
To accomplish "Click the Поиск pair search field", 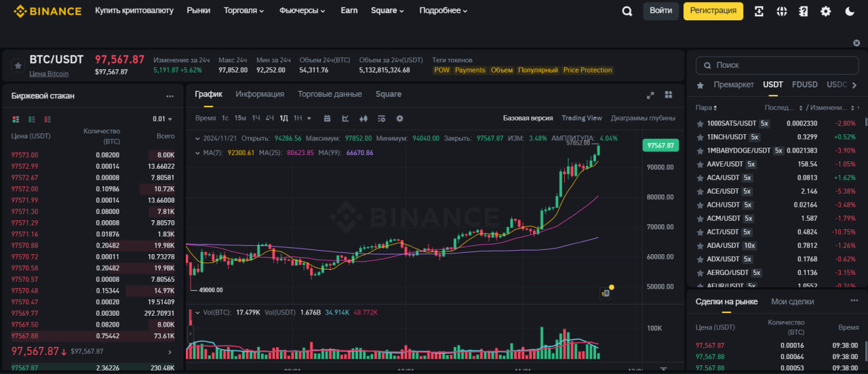I will 778,65.
